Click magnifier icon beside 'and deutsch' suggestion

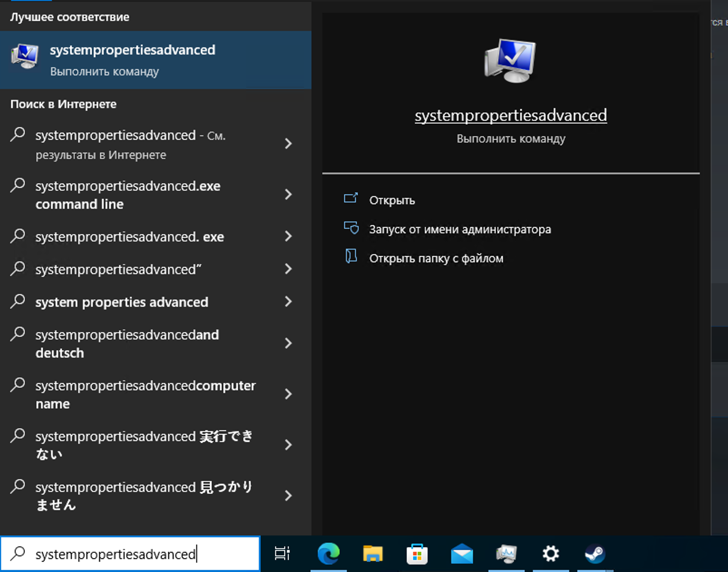coord(18,334)
